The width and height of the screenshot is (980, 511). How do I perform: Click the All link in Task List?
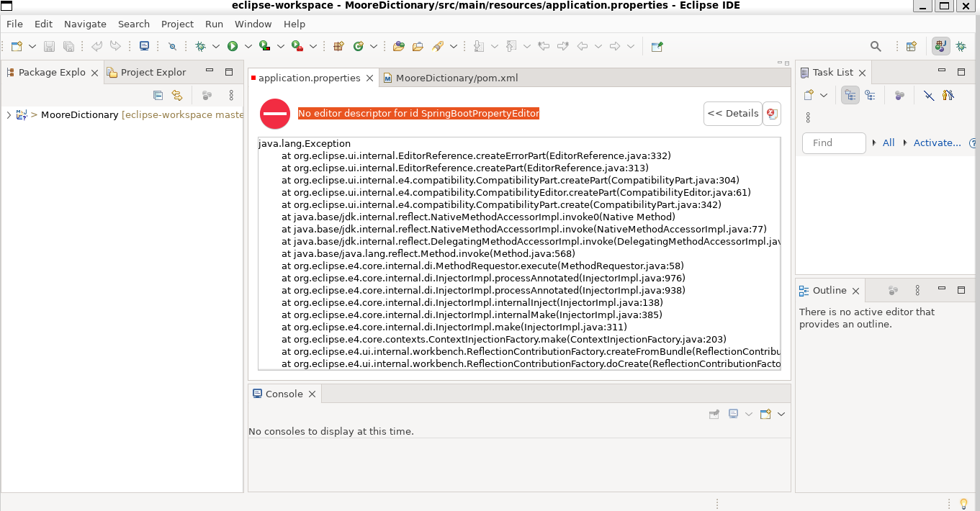[889, 143]
